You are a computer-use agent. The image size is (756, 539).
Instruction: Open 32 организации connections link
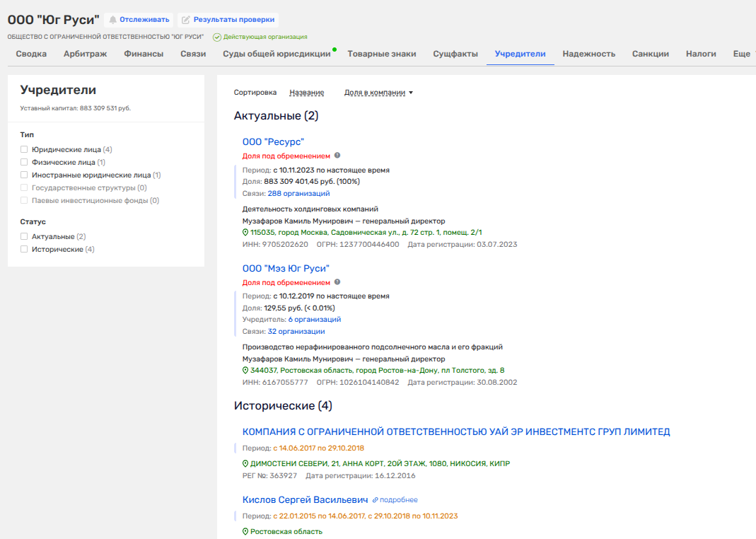tap(296, 331)
